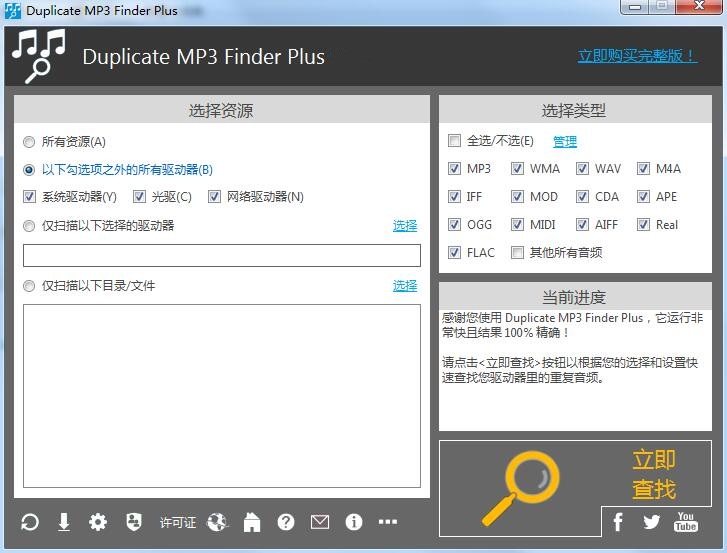Select 仅扫描以下目录/文件 radio option
Viewport: 727px width, 553px height.
pos(29,286)
